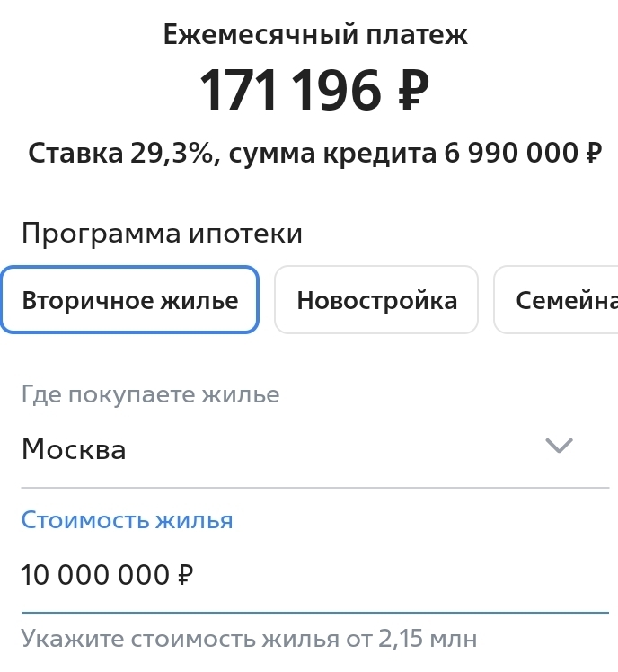Click the hint about minimum 2,15 млн
The height and width of the screenshot is (672, 618).
click(249, 639)
